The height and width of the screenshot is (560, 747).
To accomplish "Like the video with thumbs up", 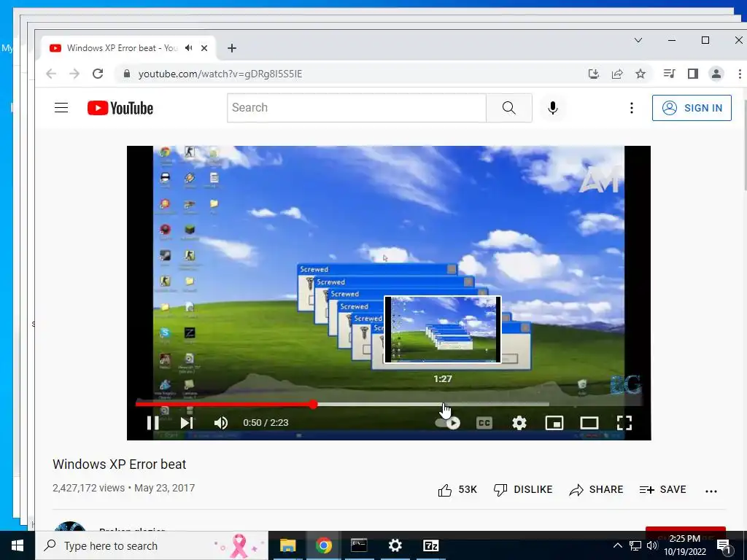I will [457, 489].
